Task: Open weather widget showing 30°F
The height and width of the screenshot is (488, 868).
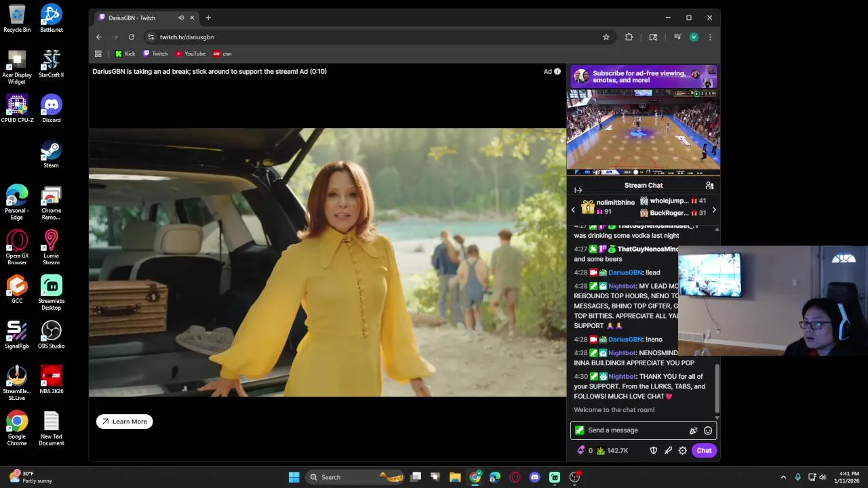Action: point(31,477)
